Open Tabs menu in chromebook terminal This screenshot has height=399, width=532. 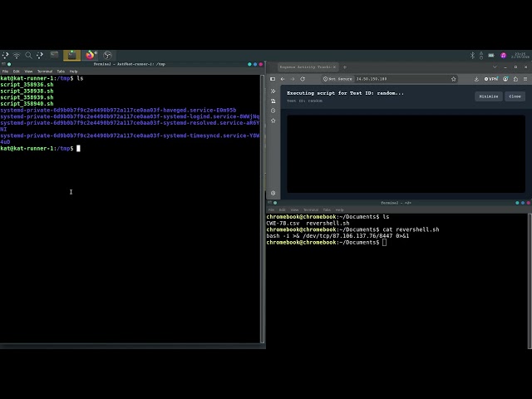click(327, 210)
